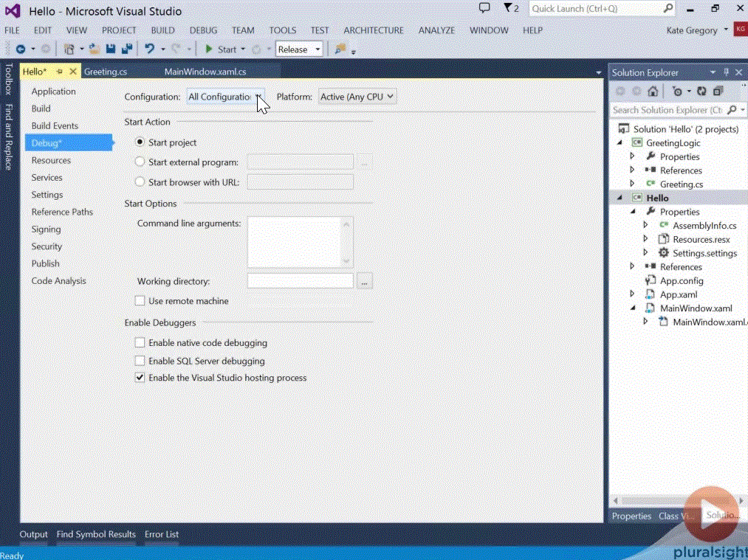
Task: Click the Find in Files toolbar icon
Action: tap(340, 49)
